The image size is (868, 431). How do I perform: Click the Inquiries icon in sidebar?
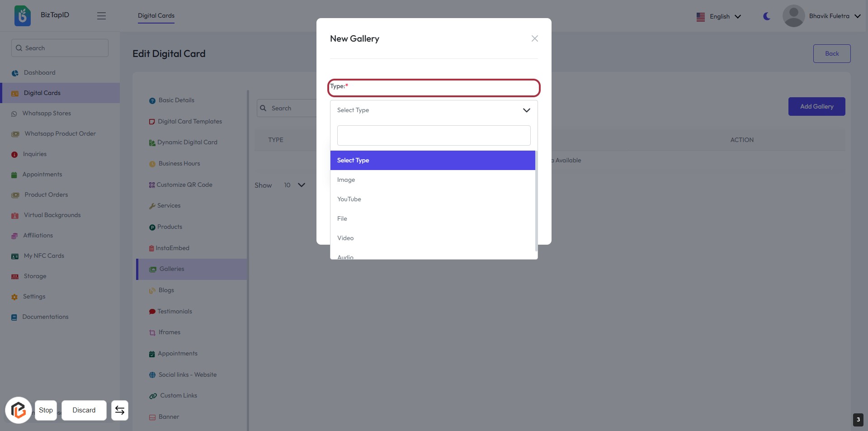(x=14, y=155)
